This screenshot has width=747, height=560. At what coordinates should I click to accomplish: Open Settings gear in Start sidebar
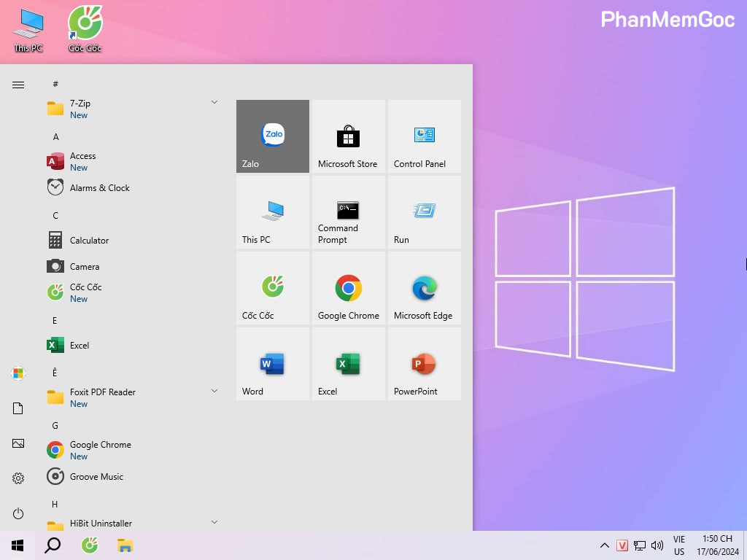18,478
